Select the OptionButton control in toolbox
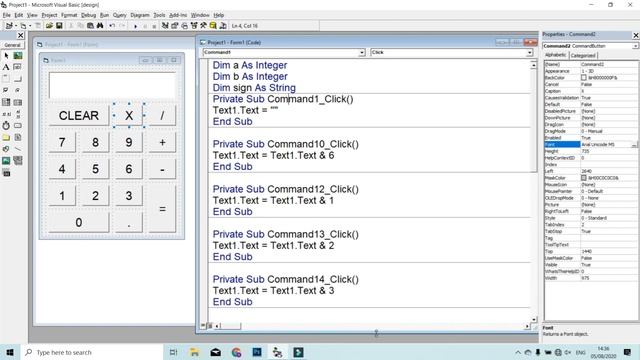 point(18,90)
